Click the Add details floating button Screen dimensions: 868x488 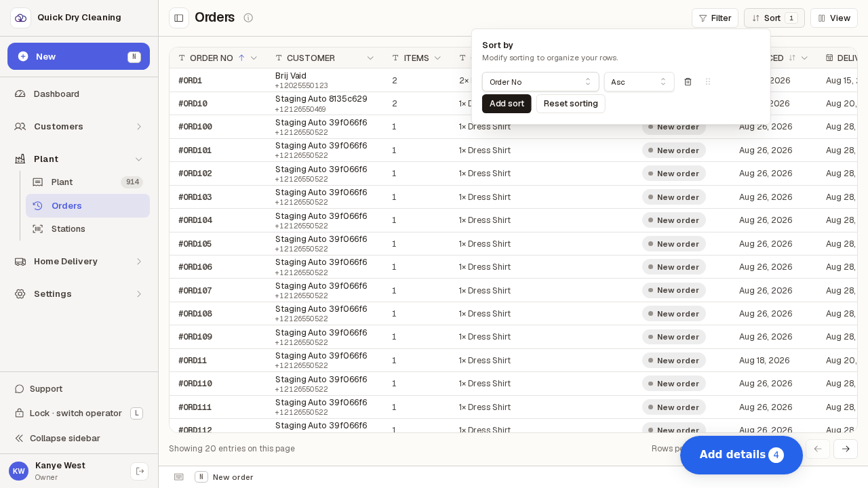[741, 455]
